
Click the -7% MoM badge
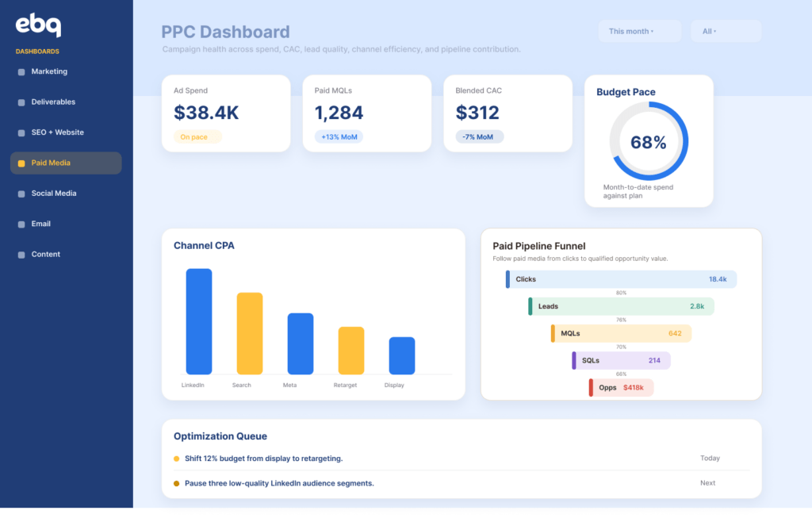pyautogui.click(x=480, y=137)
